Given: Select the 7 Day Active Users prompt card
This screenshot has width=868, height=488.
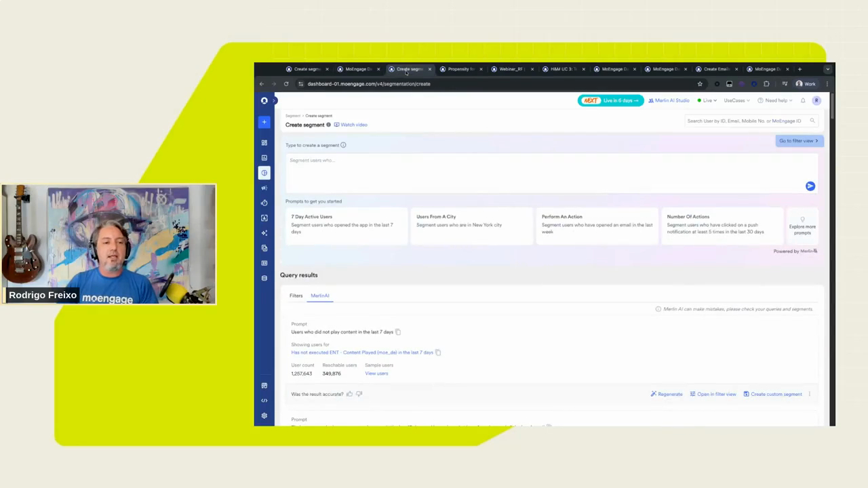Looking at the screenshot, I should coord(346,226).
